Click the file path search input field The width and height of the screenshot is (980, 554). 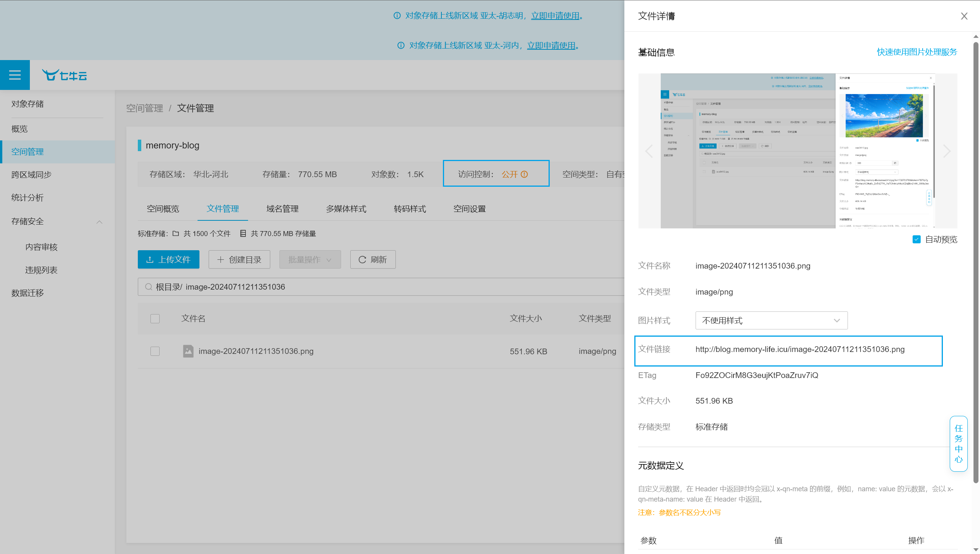[x=381, y=287]
